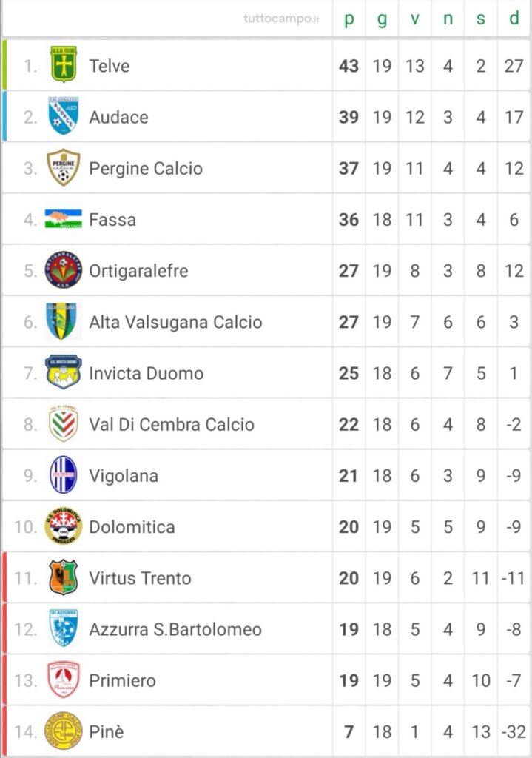
Task: Click the Vigolana striped oval logo
Action: 64,475
